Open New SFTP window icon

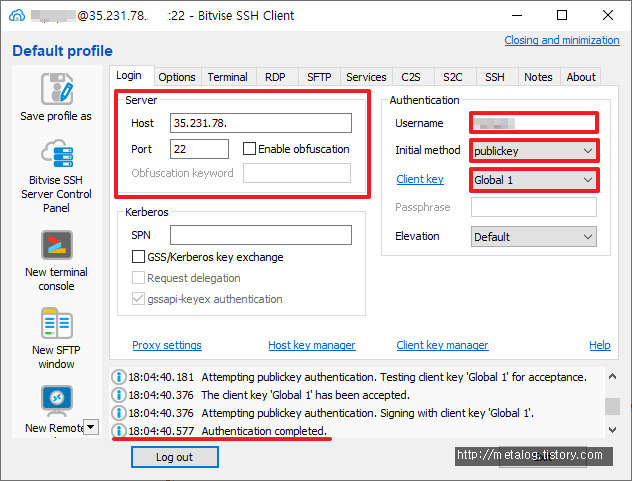56,323
